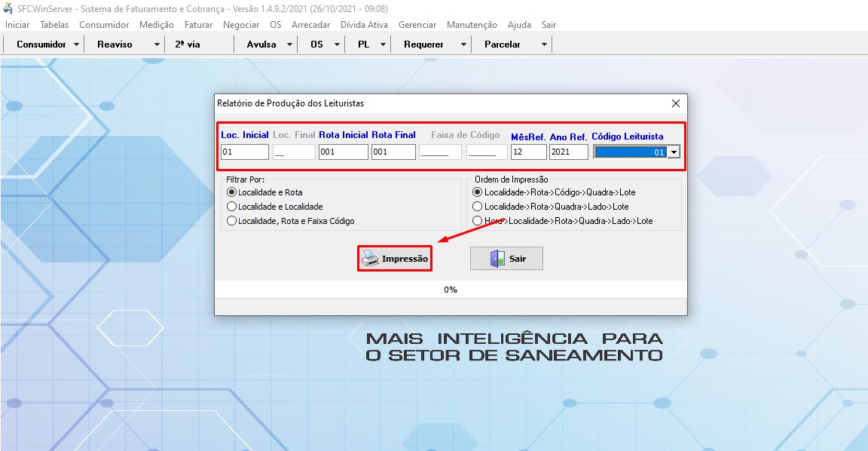Click the Loc. Inicial input field
The height and width of the screenshot is (451, 868).
(245, 152)
